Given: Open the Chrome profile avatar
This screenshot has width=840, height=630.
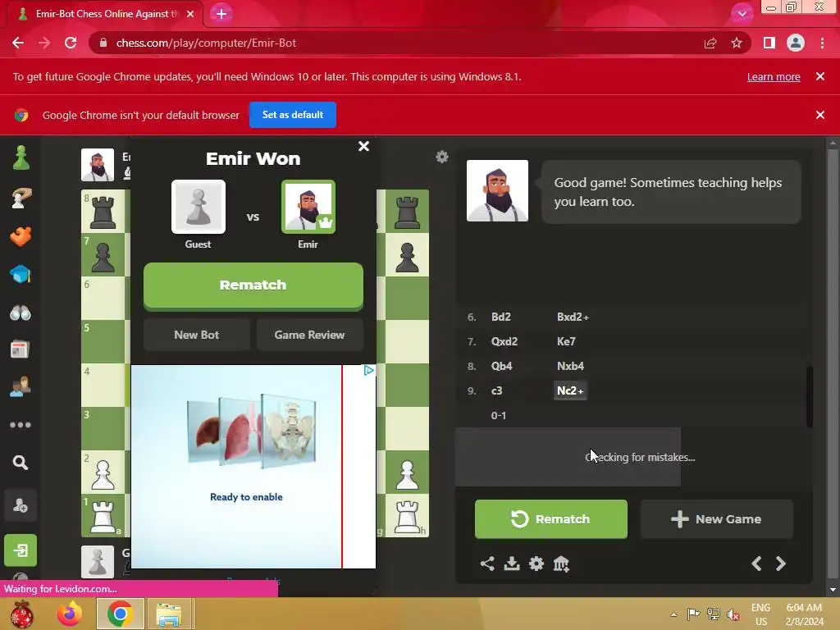Looking at the screenshot, I should [x=796, y=43].
